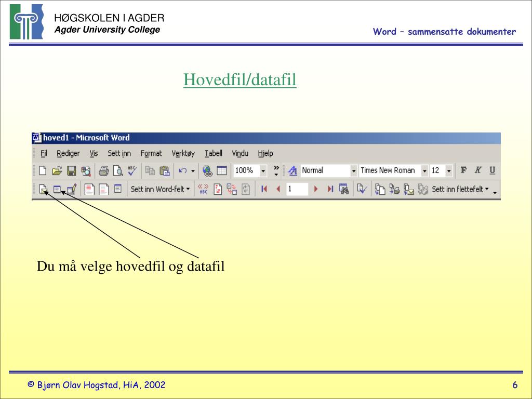
Task: Merge to new document icon
Action: click(x=380, y=189)
